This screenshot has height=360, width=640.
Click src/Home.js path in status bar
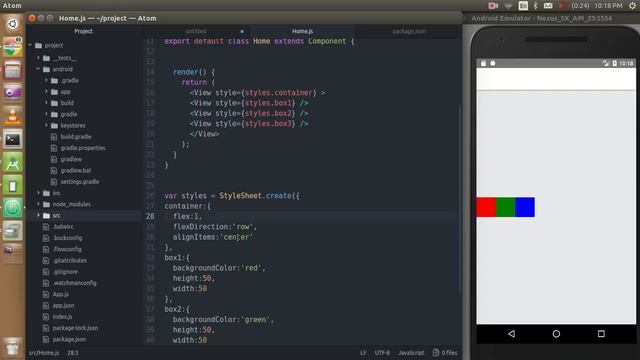[44, 353]
